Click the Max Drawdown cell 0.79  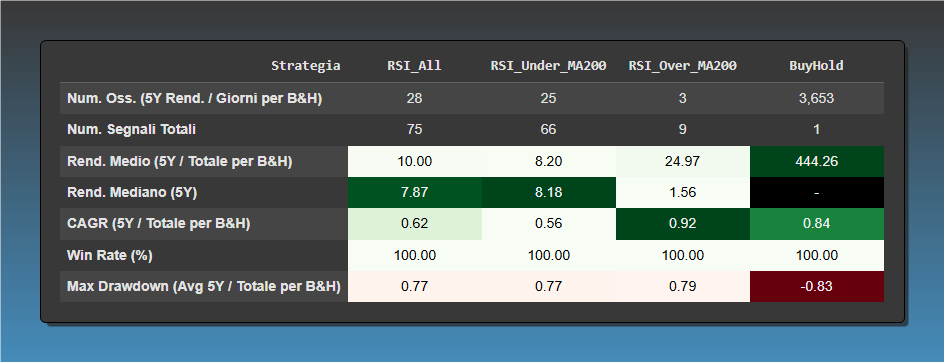click(x=683, y=287)
